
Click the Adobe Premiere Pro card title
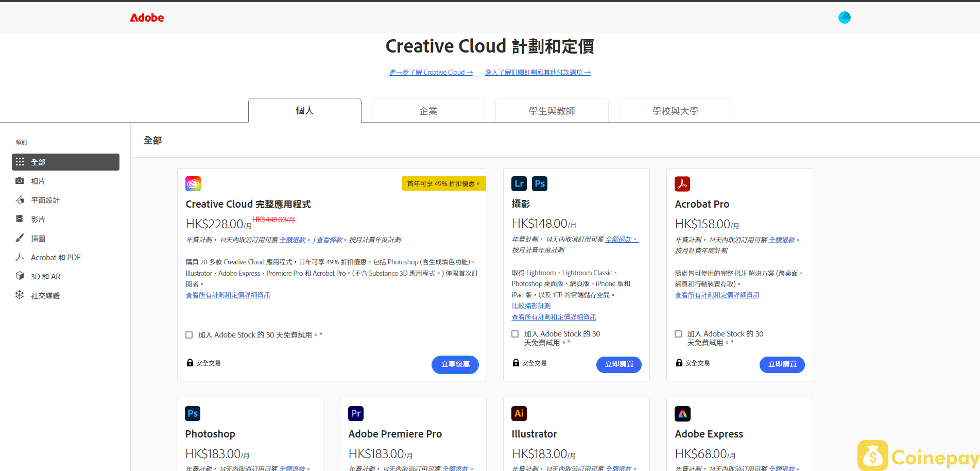click(x=395, y=434)
